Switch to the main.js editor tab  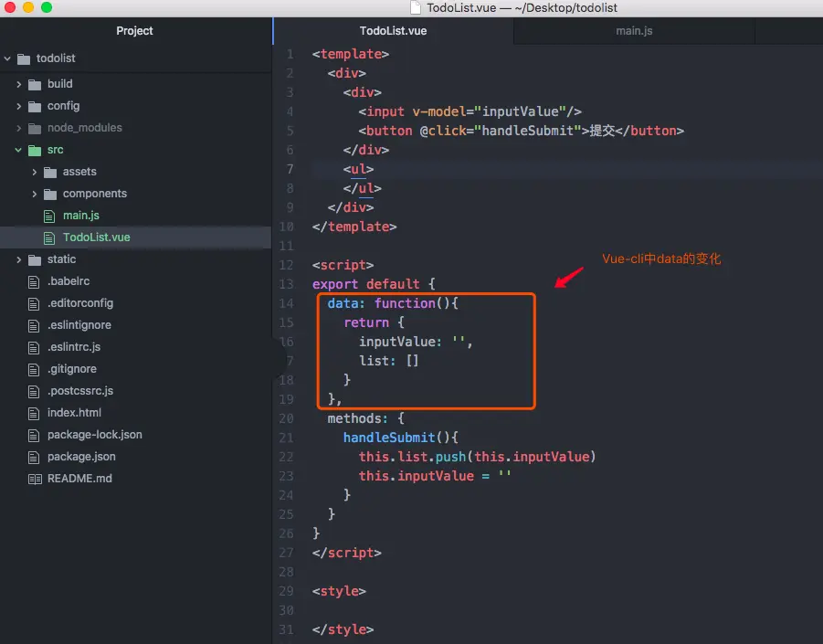coord(634,31)
